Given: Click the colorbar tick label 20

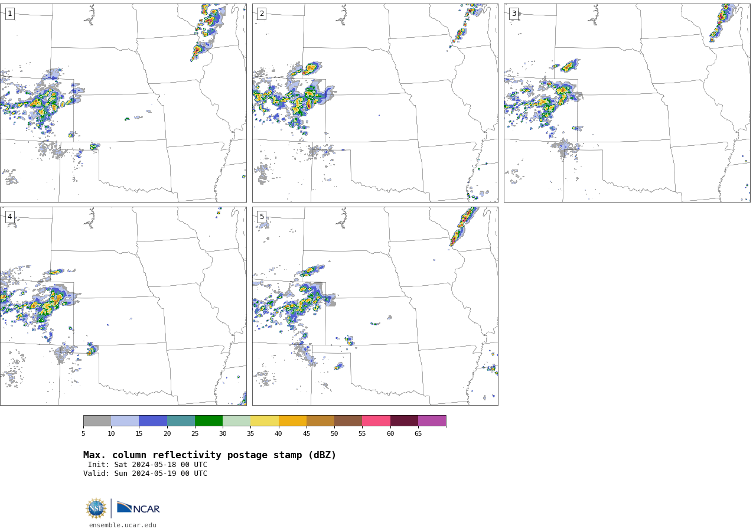Looking at the screenshot, I should (x=167, y=434).
